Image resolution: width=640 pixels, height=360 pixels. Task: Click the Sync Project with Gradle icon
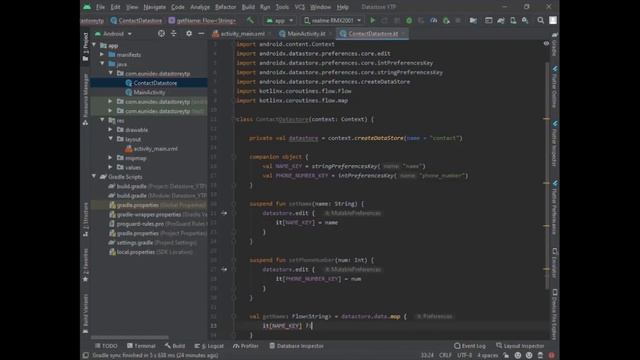(501, 20)
